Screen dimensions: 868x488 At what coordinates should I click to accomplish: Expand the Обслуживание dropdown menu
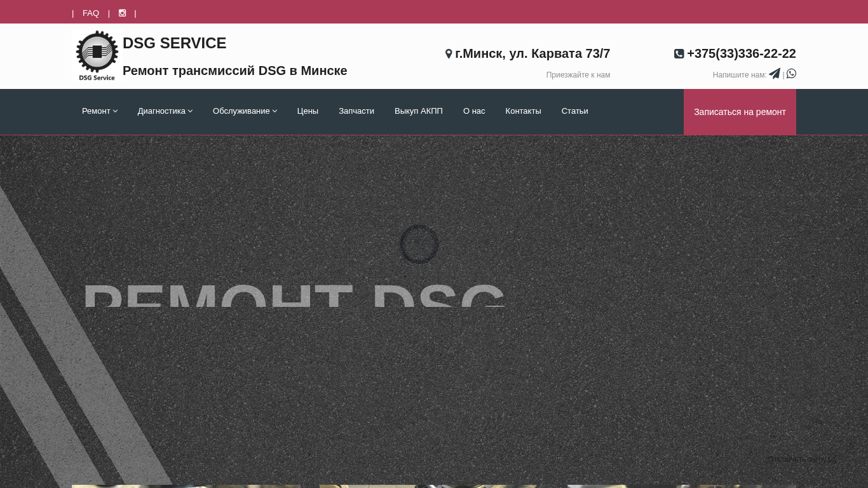(x=245, y=111)
